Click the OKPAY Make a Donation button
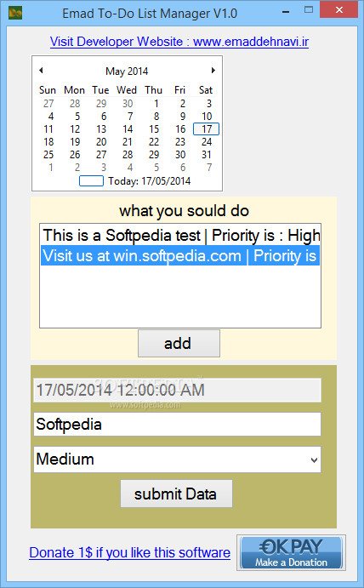The image size is (364, 588). [x=291, y=553]
